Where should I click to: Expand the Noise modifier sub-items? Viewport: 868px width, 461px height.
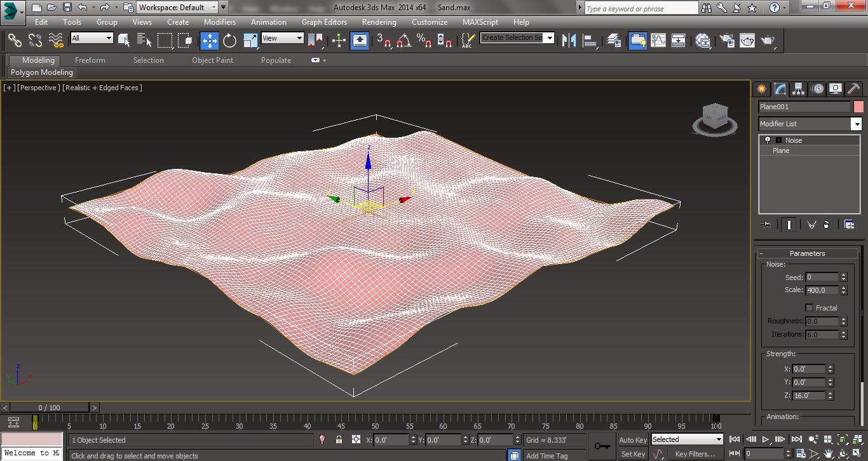778,140
